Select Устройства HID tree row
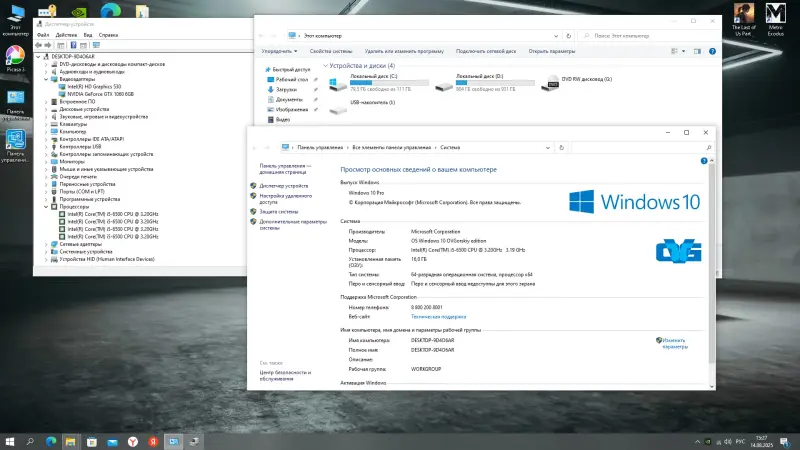The image size is (800, 450). click(107, 259)
